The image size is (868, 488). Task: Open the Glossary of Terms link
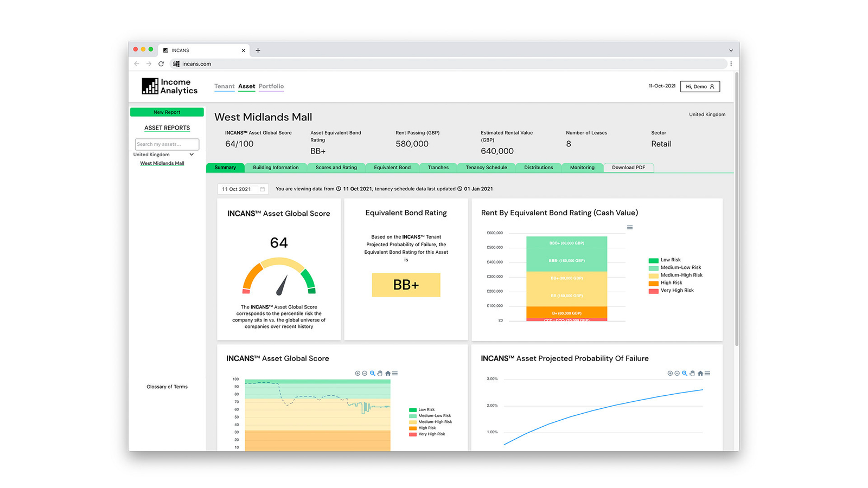click(167, 387)
